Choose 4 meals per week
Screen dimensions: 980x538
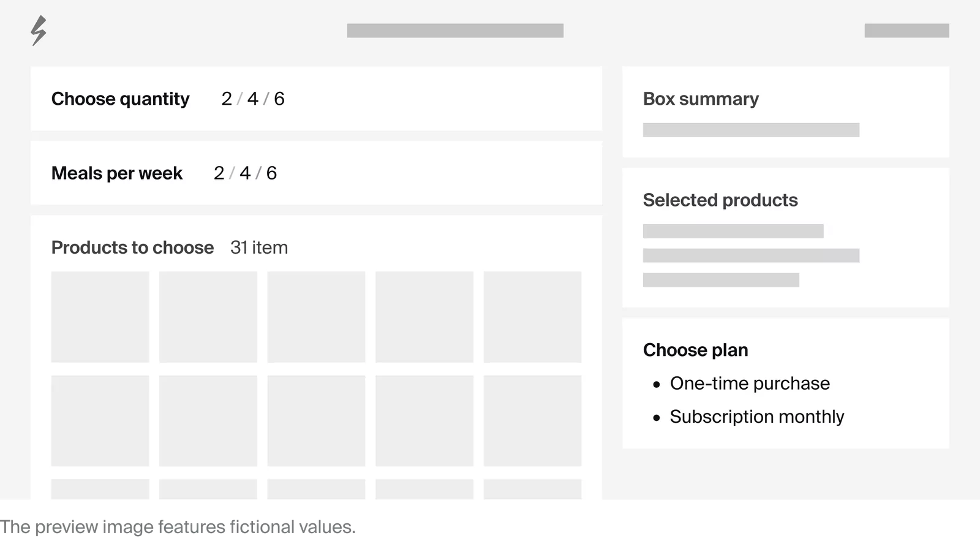tap(245, 173)
